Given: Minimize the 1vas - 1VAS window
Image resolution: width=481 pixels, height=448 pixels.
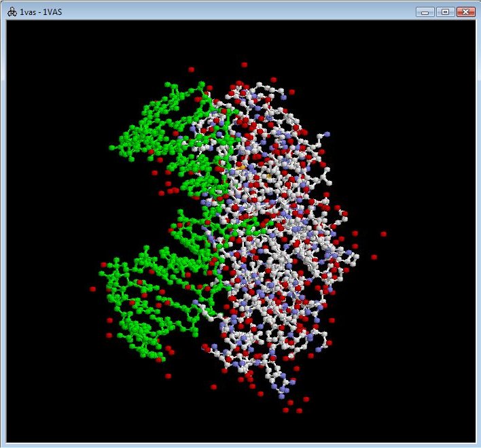Looking at the screenshot, I should tap(425, 12).
